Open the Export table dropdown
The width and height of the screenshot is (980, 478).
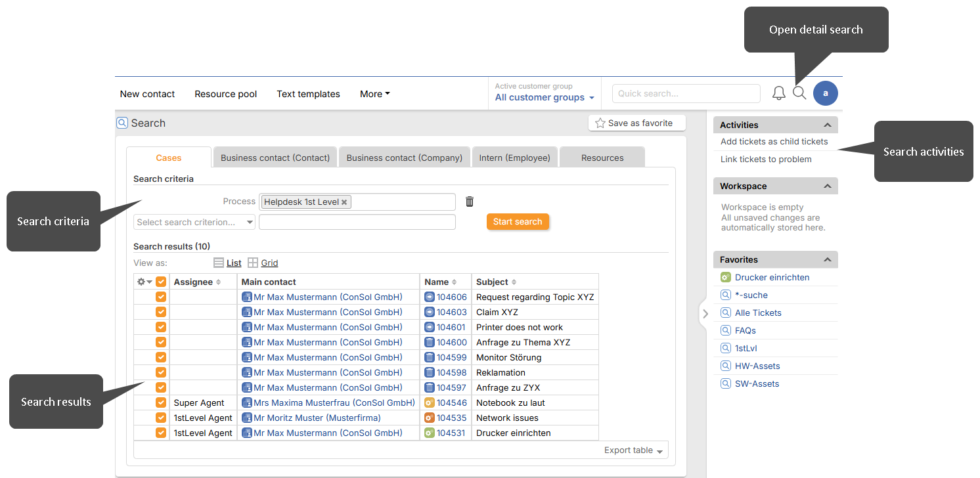(633, 450)
